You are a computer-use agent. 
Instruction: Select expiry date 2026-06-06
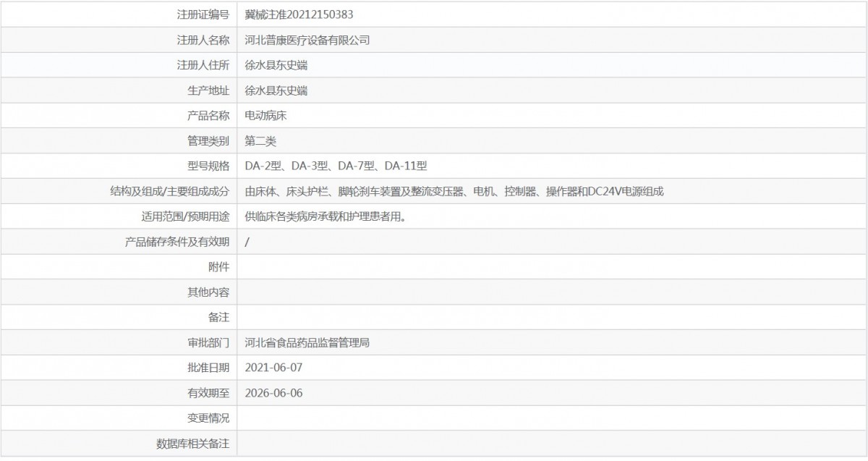[x=274, y=392]
